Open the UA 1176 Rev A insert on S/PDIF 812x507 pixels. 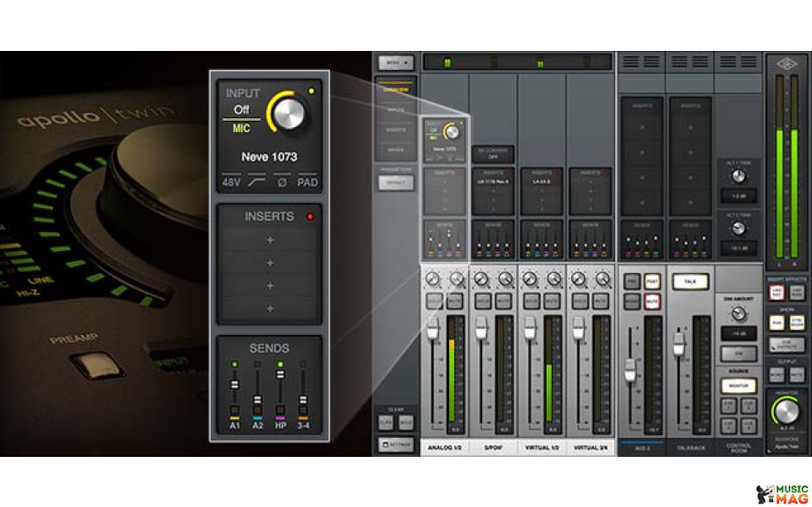(492, 181)
